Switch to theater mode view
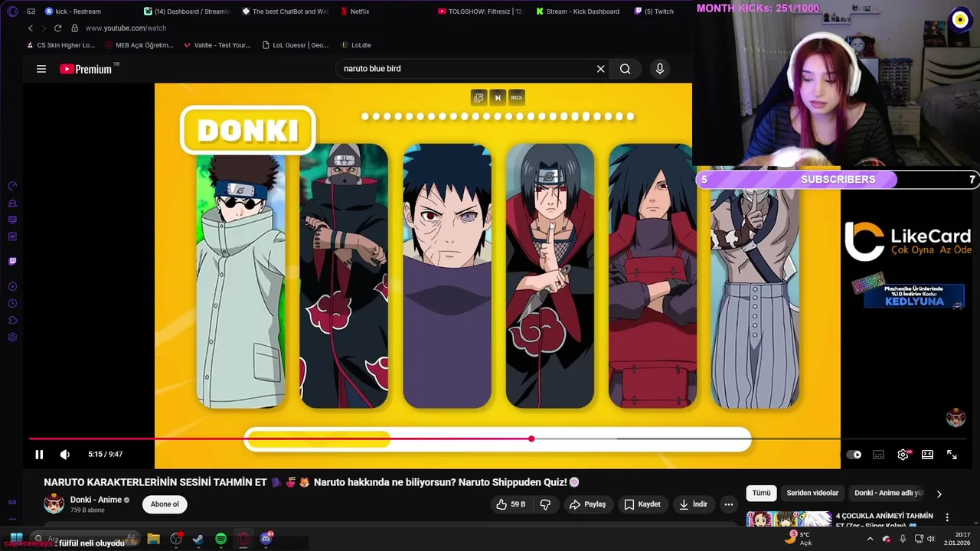The image size is (980, 551). point(927,455)
